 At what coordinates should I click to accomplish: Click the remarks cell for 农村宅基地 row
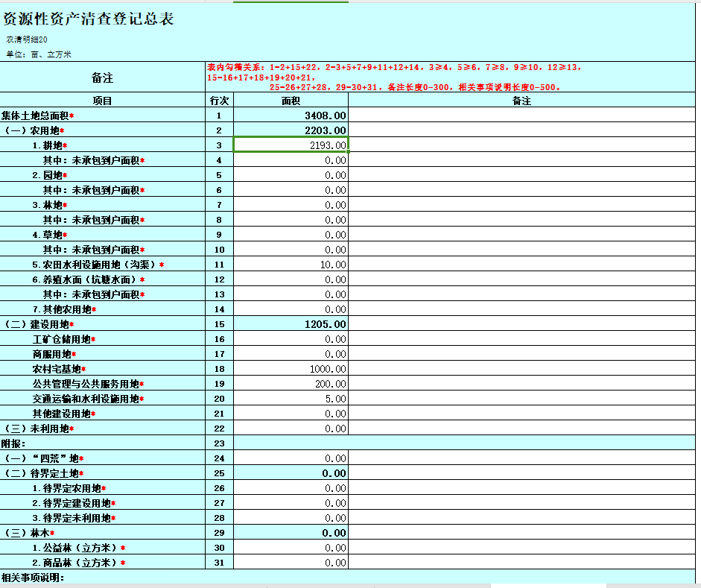click(x=521, y=368)
